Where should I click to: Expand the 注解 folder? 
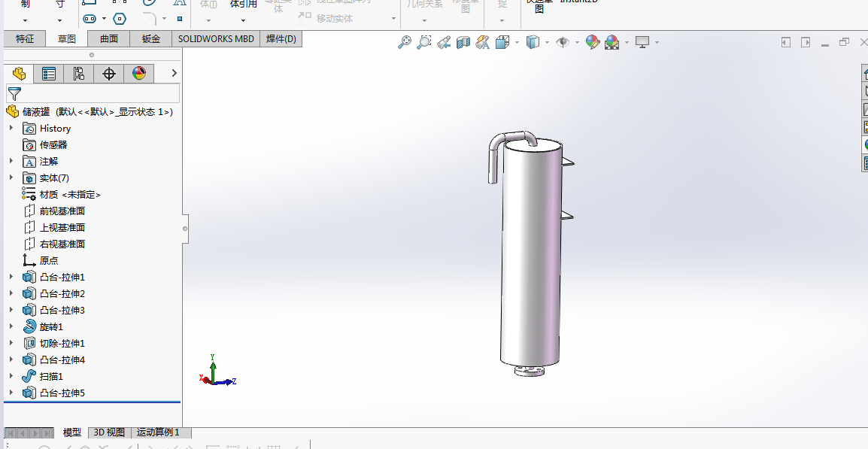coord(11,161)
